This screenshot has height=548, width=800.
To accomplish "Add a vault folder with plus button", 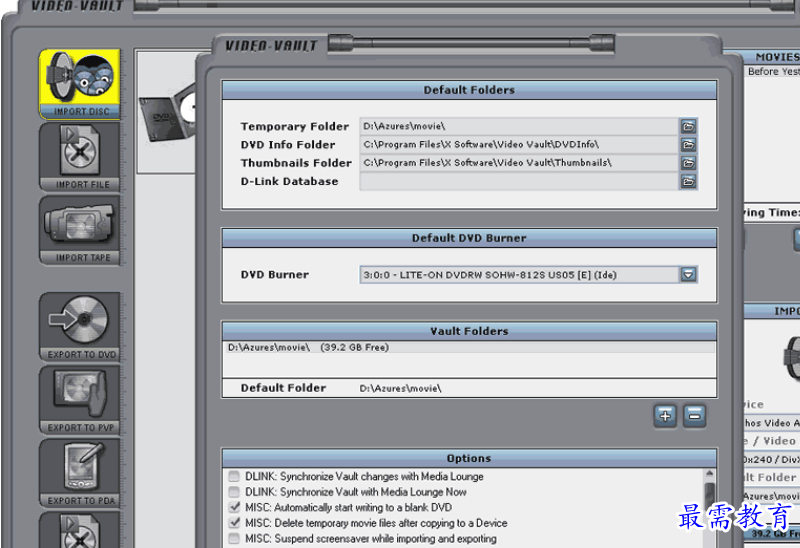I will pyautogui.click(x=665, y=416).
